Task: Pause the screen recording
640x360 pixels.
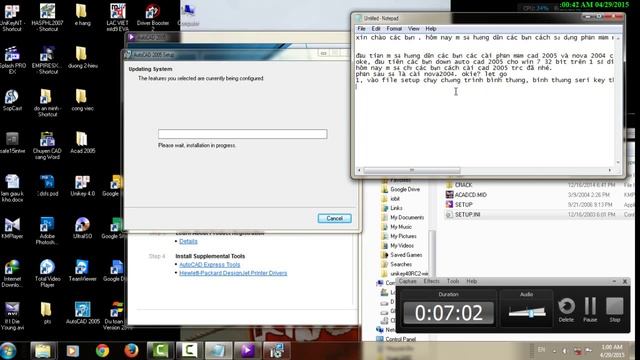Action: coord(590,309)
